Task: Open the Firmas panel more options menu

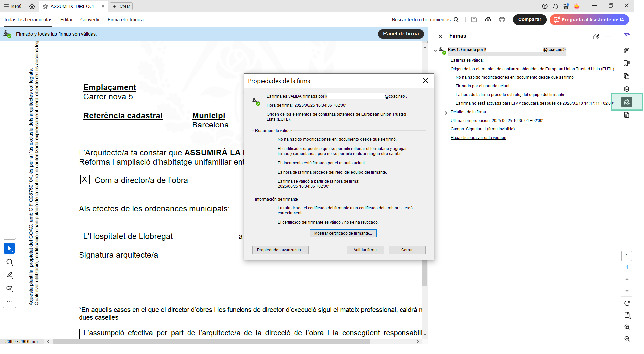Action: 608,36
